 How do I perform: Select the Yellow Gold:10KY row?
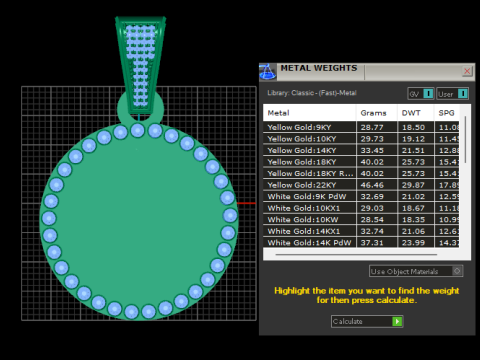click(x=361, y=139)
